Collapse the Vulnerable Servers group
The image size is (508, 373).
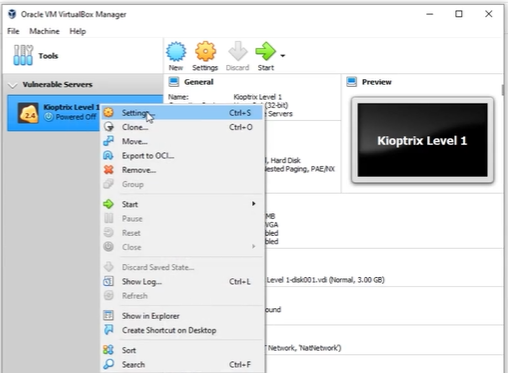click(x=13, y=85)
